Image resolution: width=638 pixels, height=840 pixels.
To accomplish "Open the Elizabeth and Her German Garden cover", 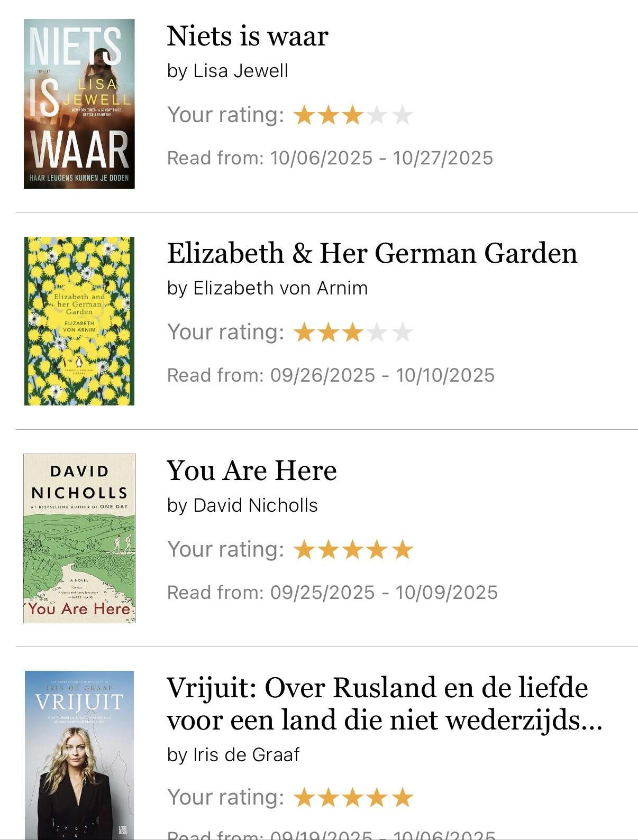I will 79,321.
